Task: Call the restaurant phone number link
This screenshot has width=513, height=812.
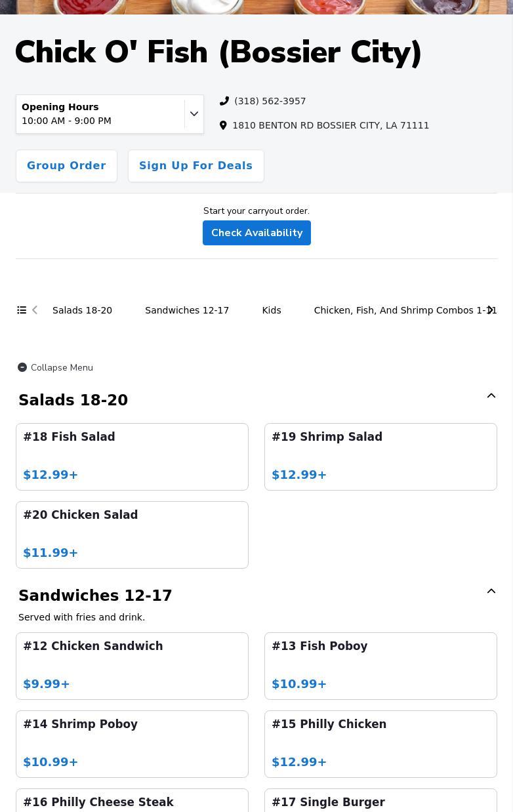Action: point(270,101)
